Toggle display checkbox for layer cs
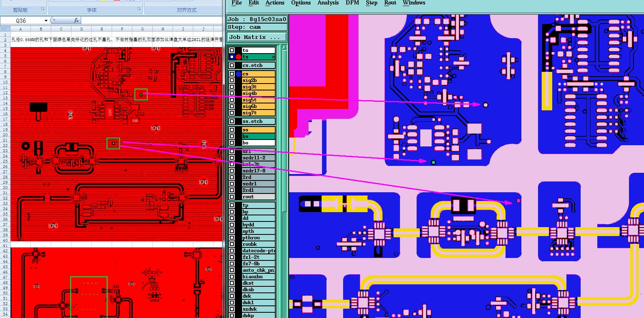644x318 pixels. point(232,74)
